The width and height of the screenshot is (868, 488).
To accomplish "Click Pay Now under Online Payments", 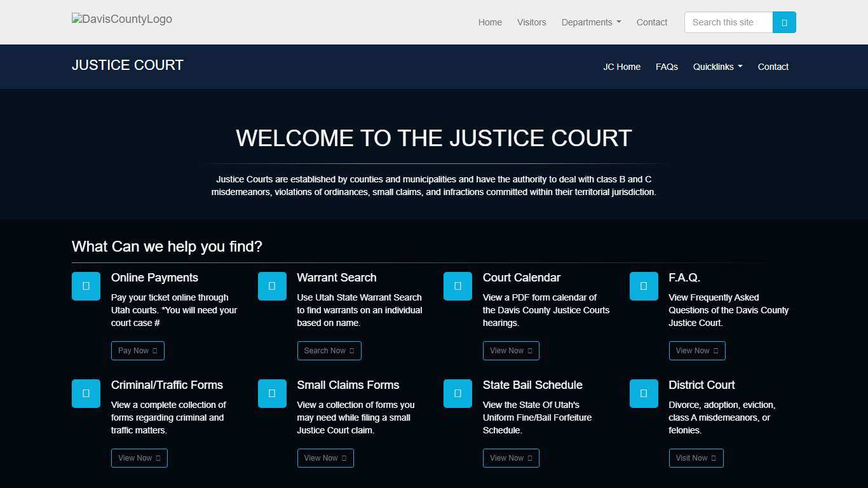I will (x=137, y=350).
